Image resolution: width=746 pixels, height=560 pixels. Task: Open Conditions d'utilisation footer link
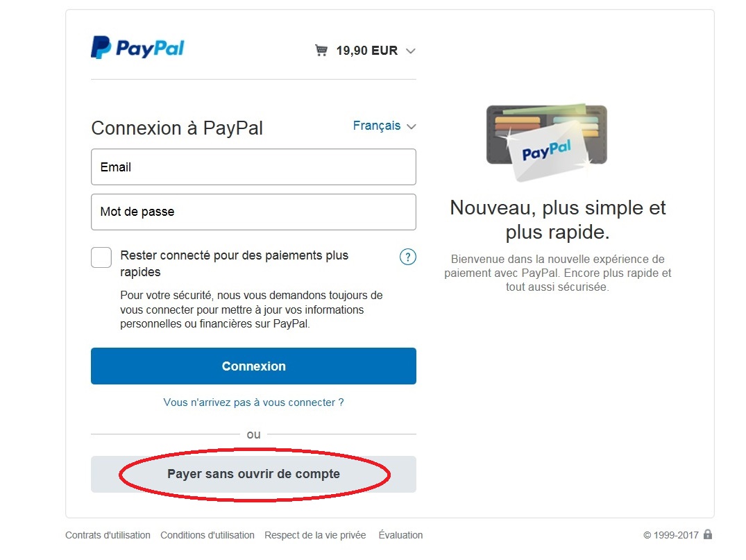pyautogui.click(x=207, y=535)
